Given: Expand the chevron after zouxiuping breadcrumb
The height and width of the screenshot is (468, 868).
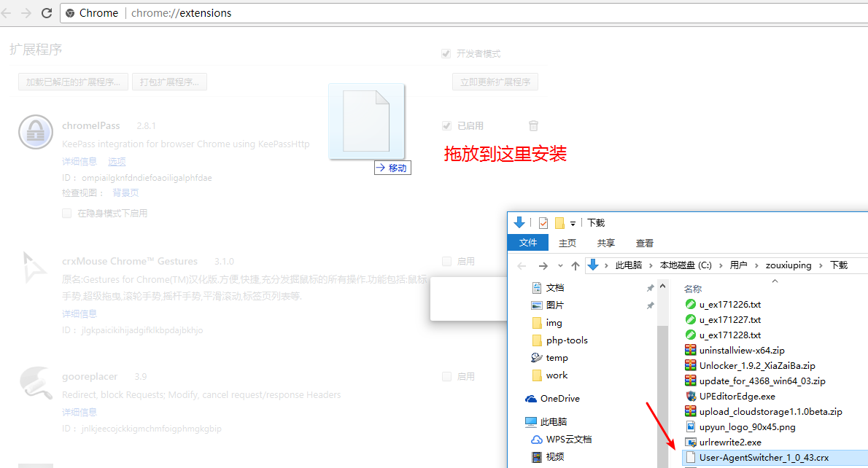Looking at the screenshot, I should click(821, 265).
